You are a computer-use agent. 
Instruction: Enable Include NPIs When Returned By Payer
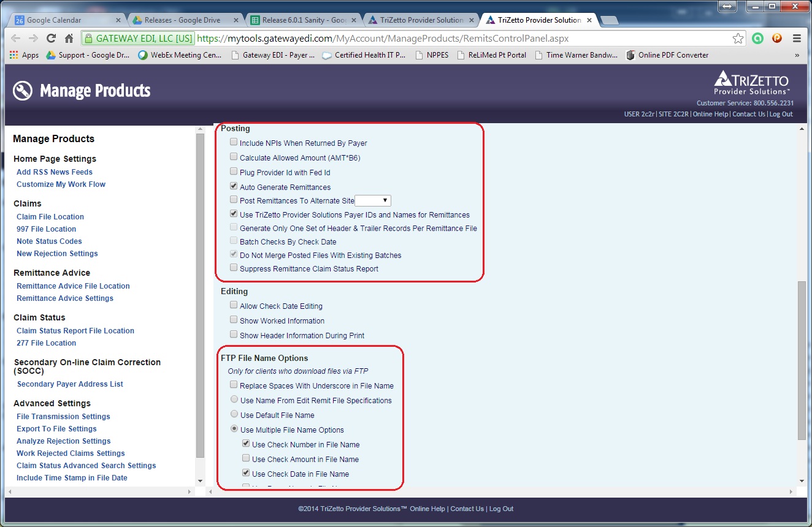click(234, 142)
